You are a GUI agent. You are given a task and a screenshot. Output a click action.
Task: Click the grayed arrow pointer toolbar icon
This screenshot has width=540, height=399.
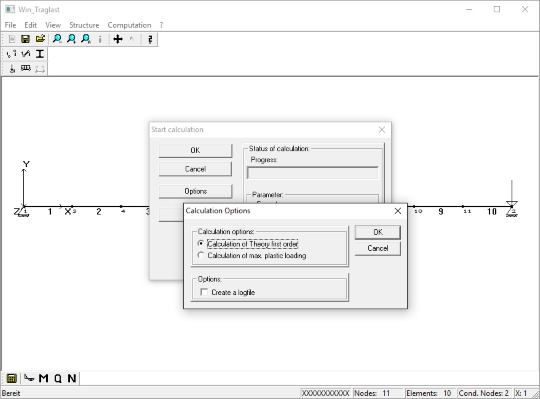[132, 39]
